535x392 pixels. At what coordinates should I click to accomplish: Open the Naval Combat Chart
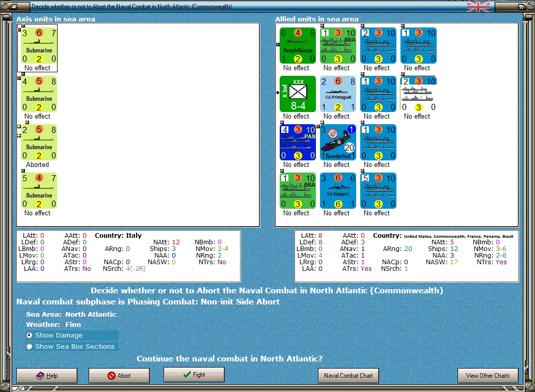(x=349, y=376)
